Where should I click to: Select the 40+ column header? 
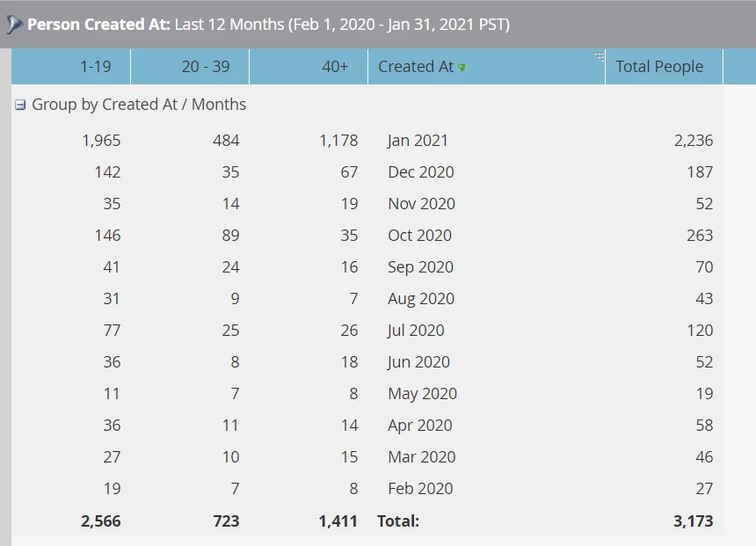[309, 66]
